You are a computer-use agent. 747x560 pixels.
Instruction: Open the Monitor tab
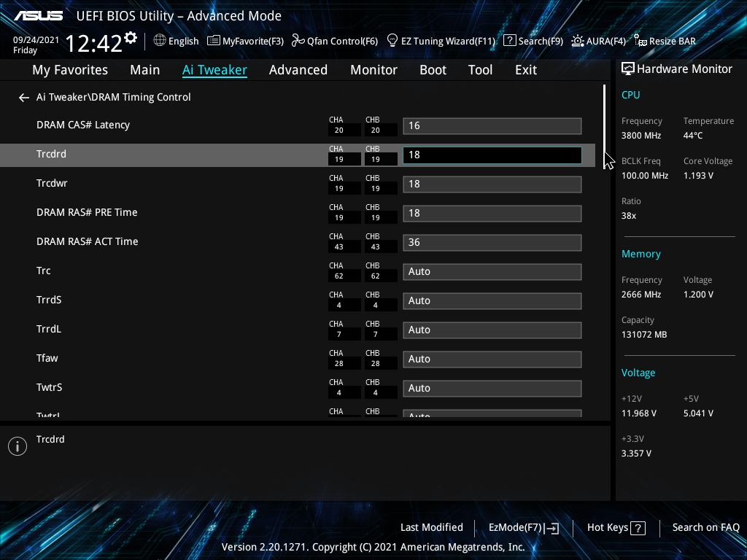(x=374, y=70)
